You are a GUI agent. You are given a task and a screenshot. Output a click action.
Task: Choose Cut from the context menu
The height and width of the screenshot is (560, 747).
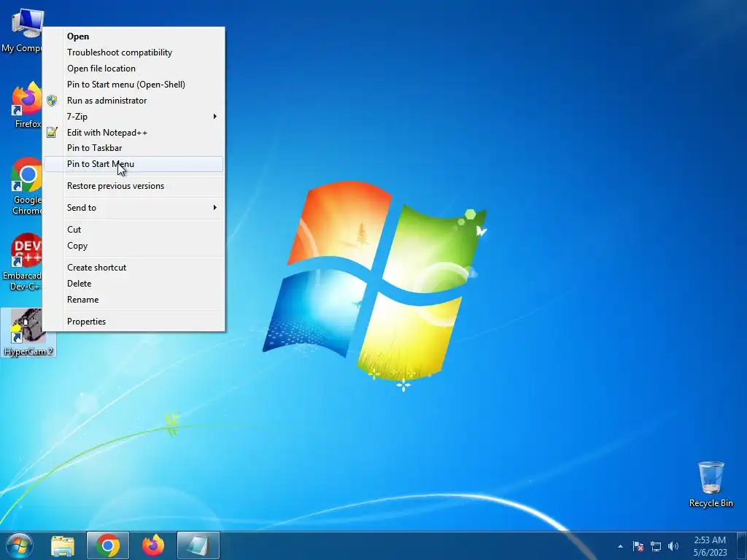pos(133,230)
